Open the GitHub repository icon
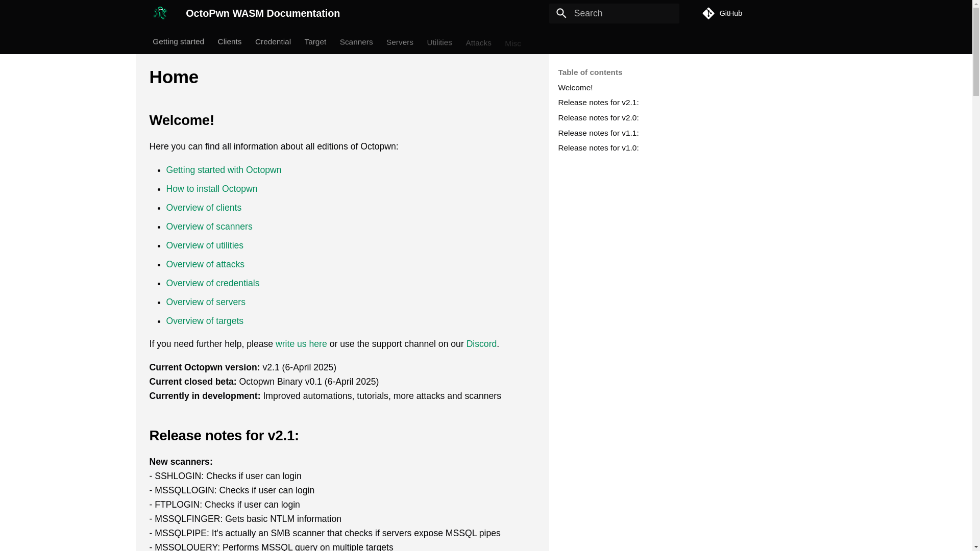980x551 pixels. pyautogui.click(x=708, y=13)
